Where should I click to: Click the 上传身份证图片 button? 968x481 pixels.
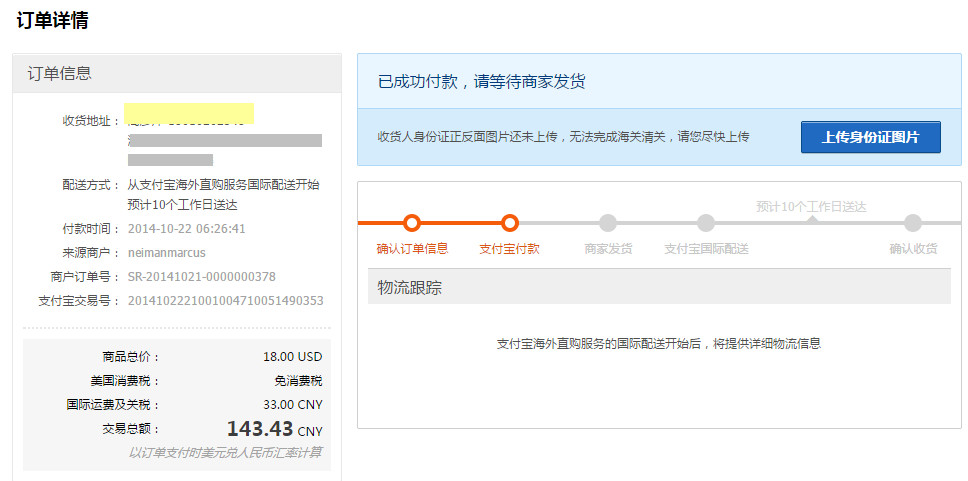click(x=870, y=137)
